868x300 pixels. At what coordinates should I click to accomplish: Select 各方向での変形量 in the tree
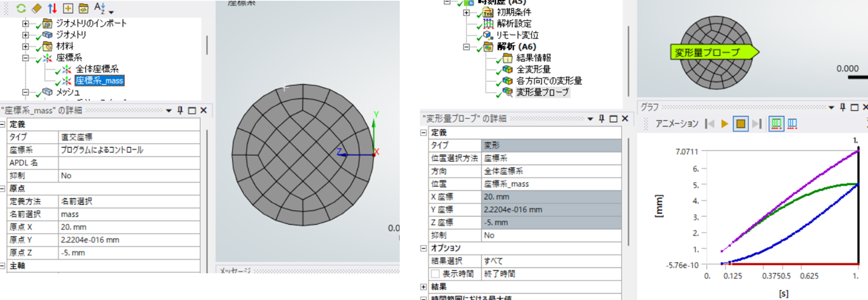pyautogui.click(x=549, y=80)
